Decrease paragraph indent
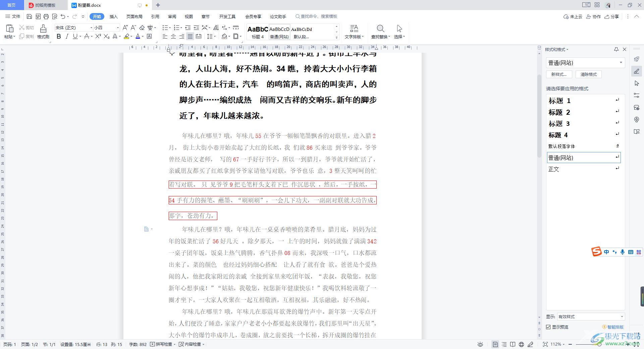The image size is (644, 349). coord(188,28)
